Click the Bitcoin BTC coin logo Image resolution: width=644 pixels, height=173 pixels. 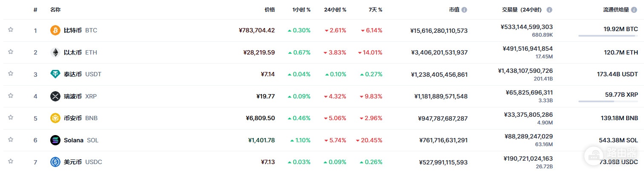coord(55,30)
